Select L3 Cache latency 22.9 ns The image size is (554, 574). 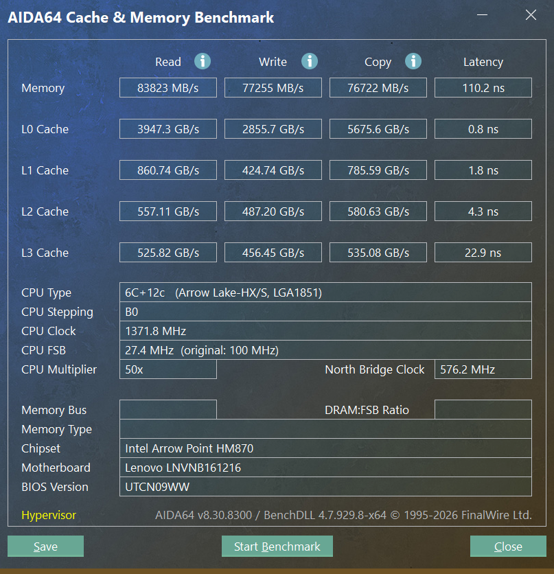coord(483,252)
